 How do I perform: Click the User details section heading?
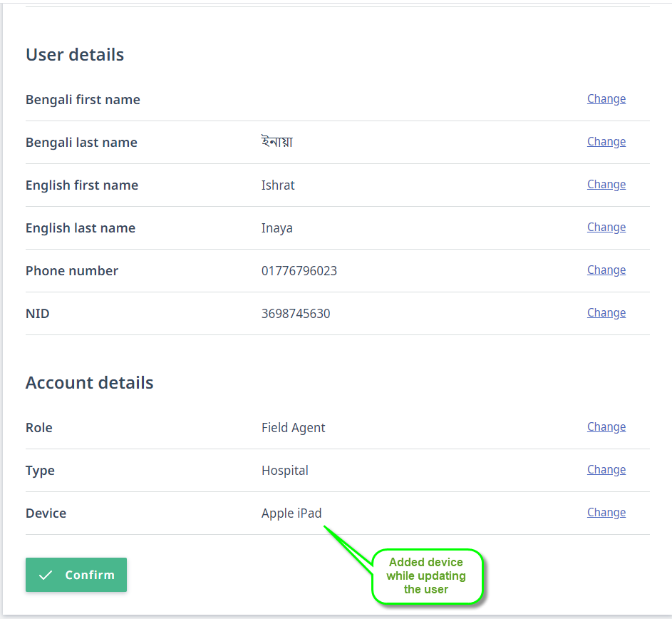(x=75, y=55)
